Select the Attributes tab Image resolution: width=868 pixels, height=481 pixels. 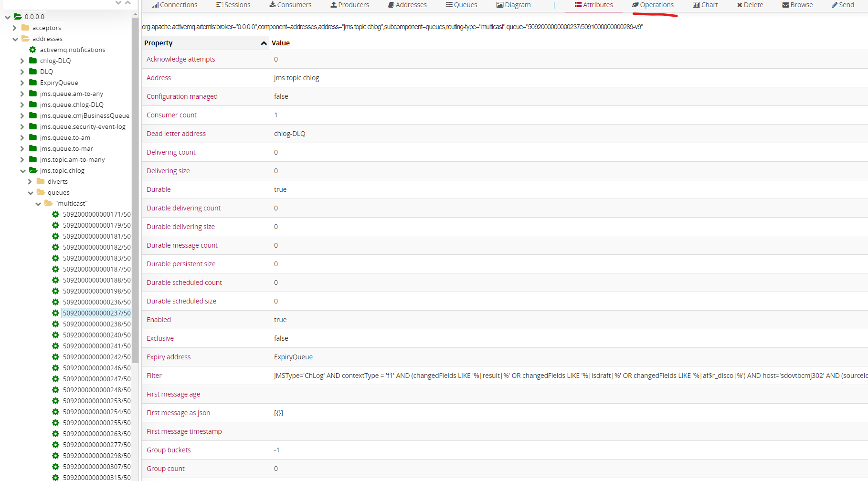coord(594,5)
